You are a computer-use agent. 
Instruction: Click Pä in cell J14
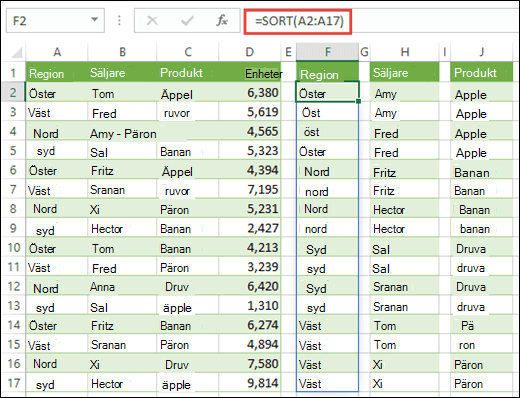tap(467, 326)
